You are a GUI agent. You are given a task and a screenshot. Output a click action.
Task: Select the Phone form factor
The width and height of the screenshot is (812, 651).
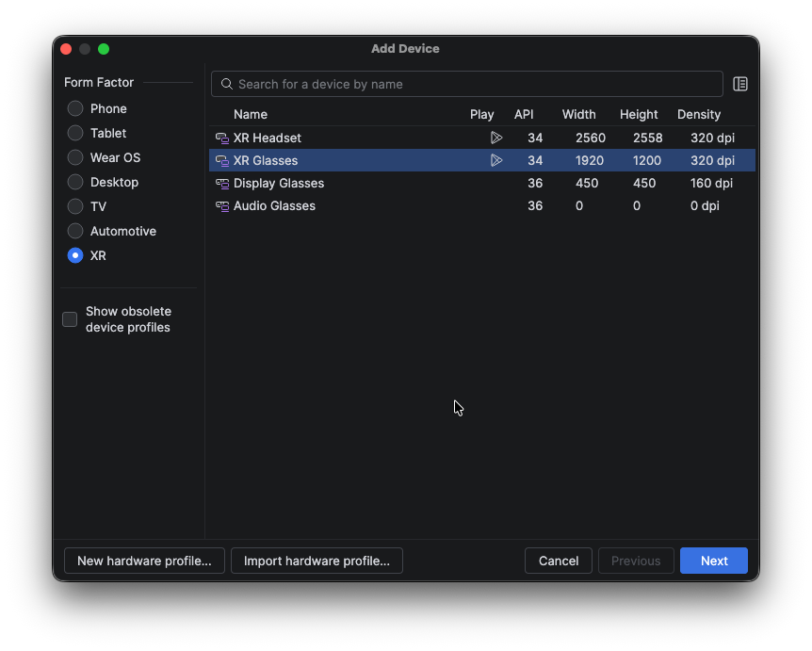pos(75,108)
